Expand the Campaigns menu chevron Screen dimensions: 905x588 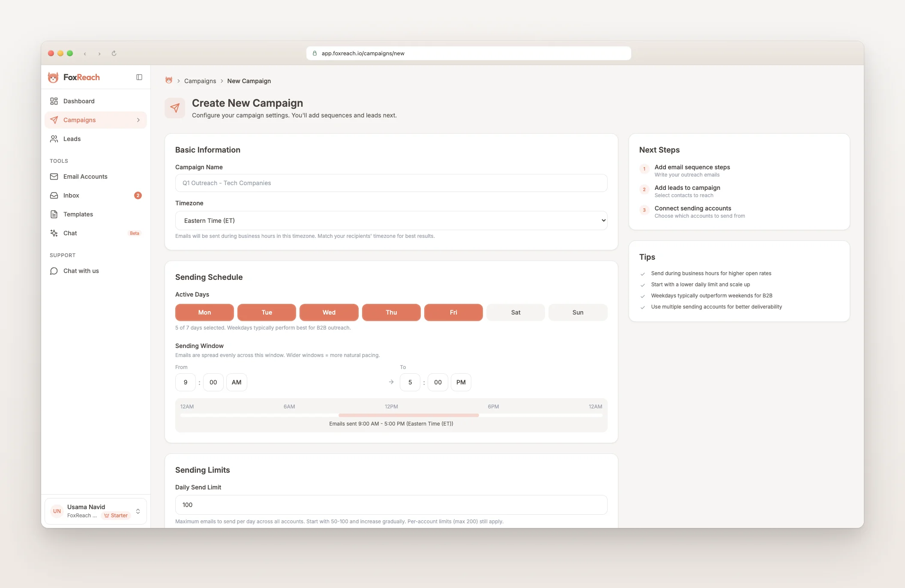point(138,120)
